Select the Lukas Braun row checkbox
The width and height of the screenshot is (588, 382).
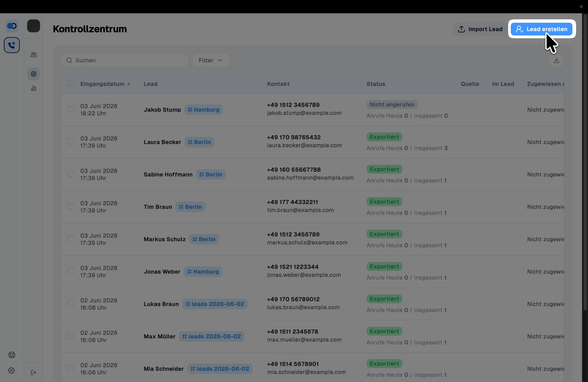[x=71, y=303]
